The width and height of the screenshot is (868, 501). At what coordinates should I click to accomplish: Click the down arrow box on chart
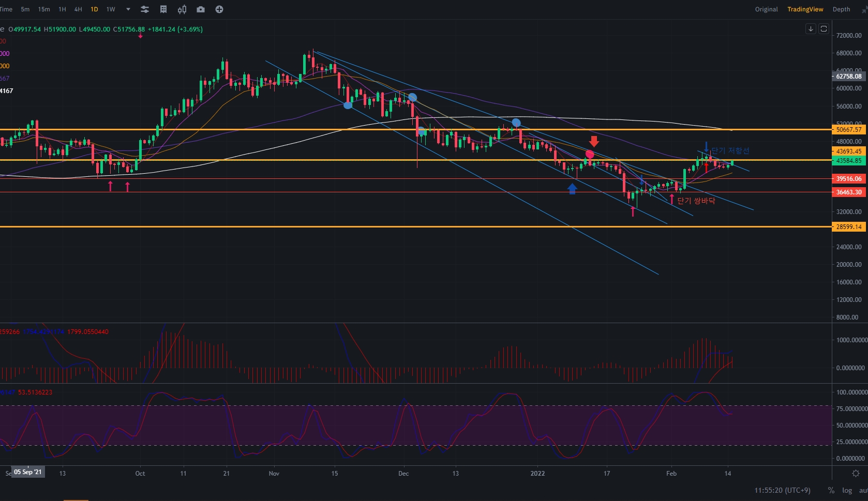pyautogui.click(x=811, y=29)
